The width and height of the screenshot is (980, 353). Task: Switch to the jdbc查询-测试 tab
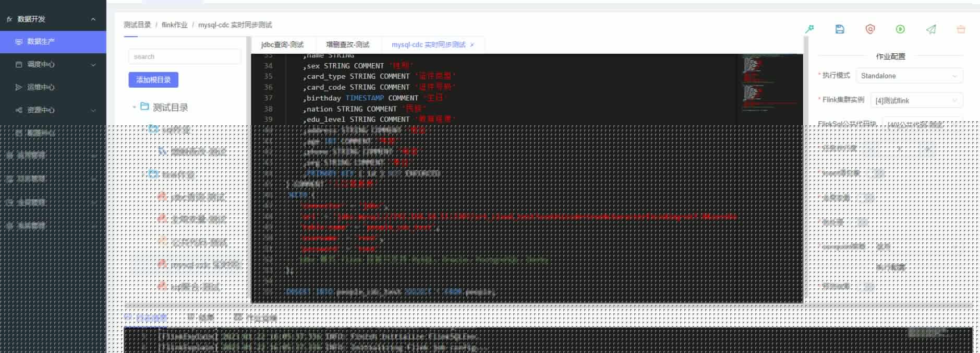[x=282, y=45]
